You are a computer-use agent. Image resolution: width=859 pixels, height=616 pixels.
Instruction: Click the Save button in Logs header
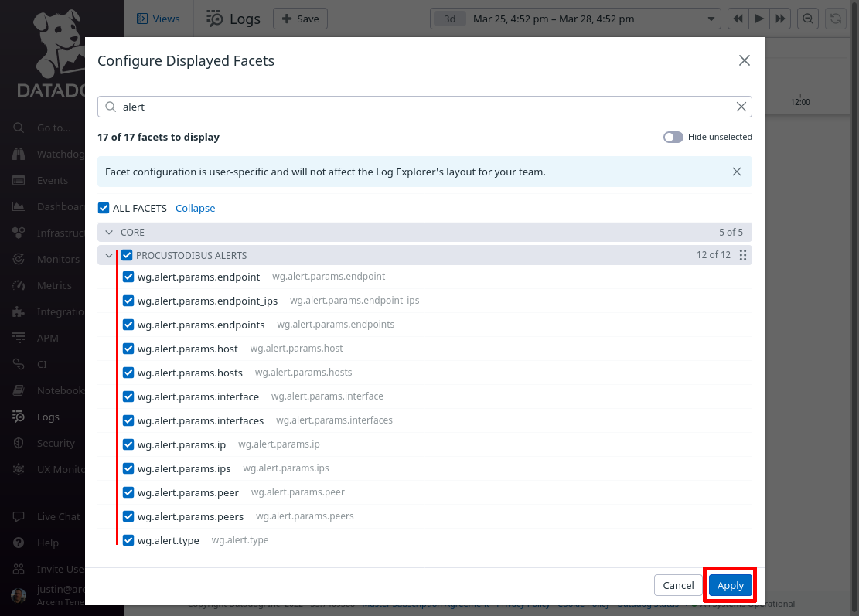point(300,19)
